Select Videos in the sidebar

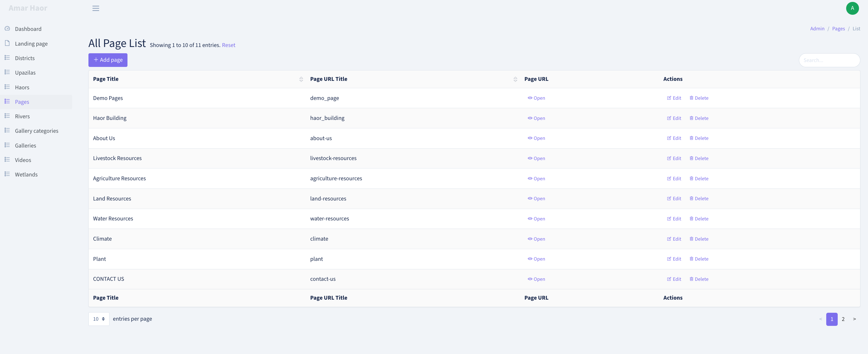[x=23, y=160]
